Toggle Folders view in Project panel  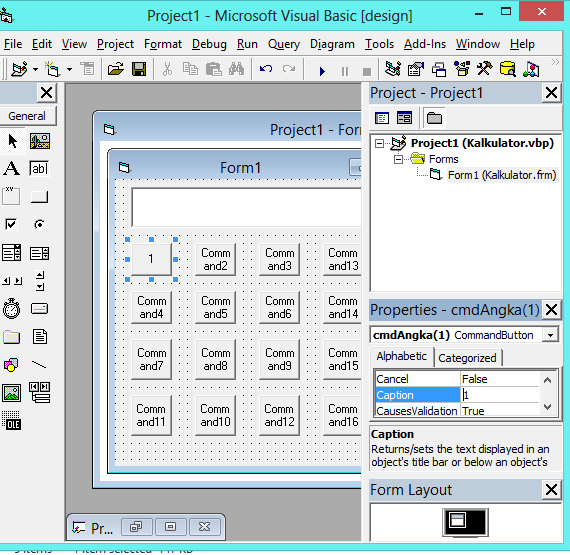coord(434,118)
